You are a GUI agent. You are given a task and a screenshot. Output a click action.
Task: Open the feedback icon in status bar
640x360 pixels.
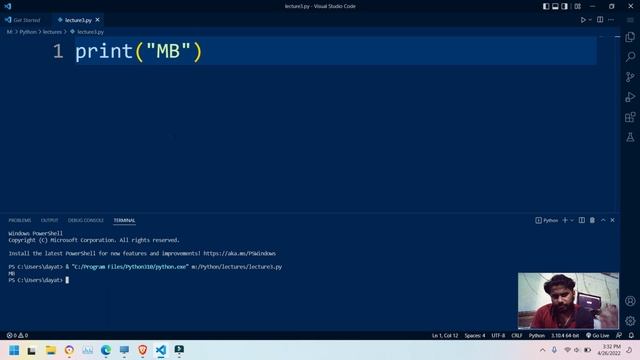pos(619,336)
